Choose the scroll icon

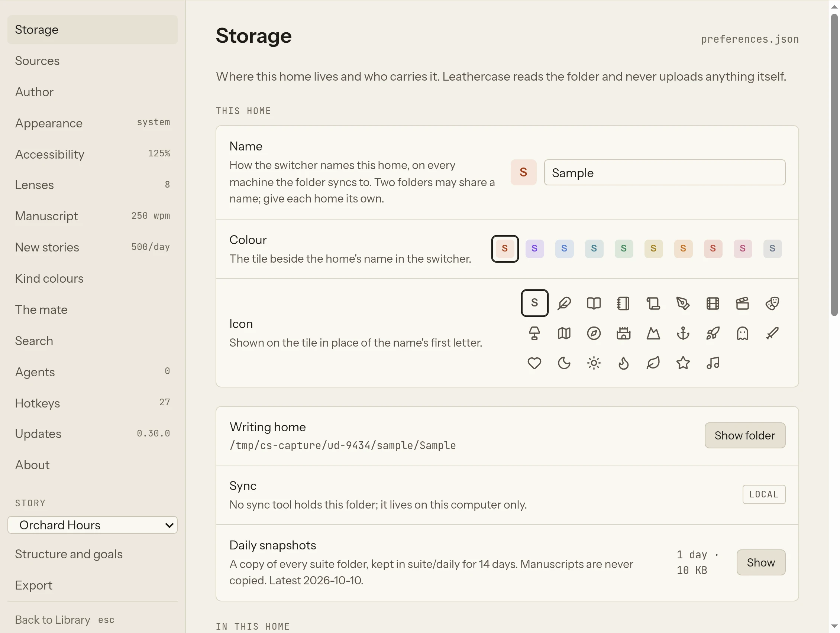653,303
